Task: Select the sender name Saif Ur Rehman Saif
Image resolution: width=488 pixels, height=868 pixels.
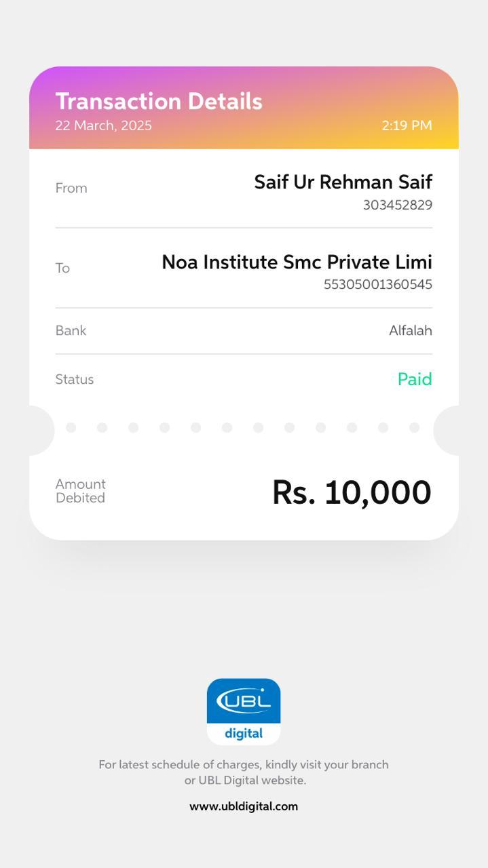Action: [x=343, y=182]
